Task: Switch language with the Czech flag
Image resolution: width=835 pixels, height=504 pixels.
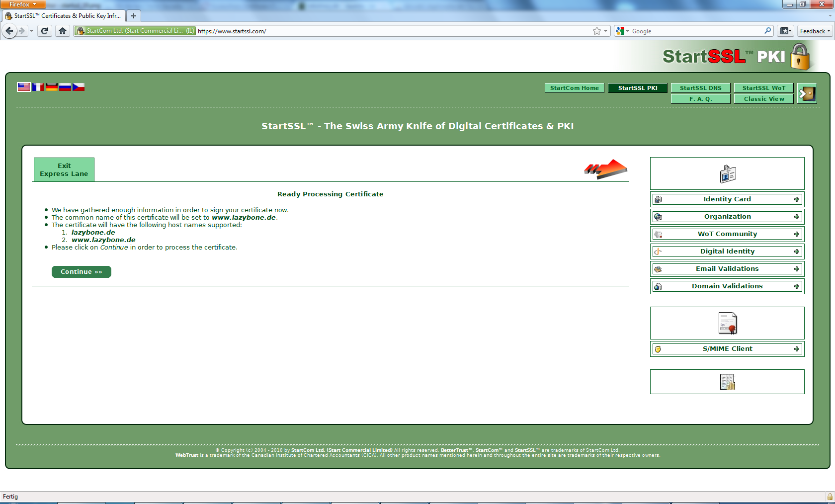Action: tap(79, 87)
